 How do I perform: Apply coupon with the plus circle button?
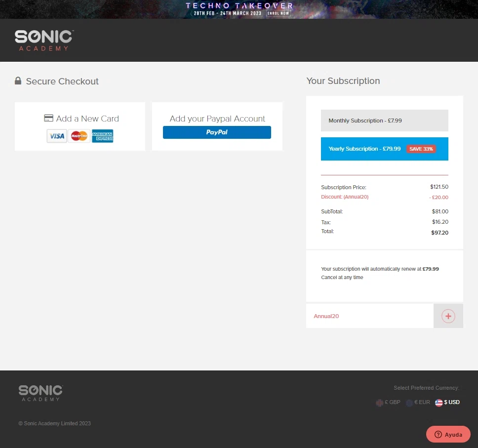pyautogui.click(x=448, y=316)
